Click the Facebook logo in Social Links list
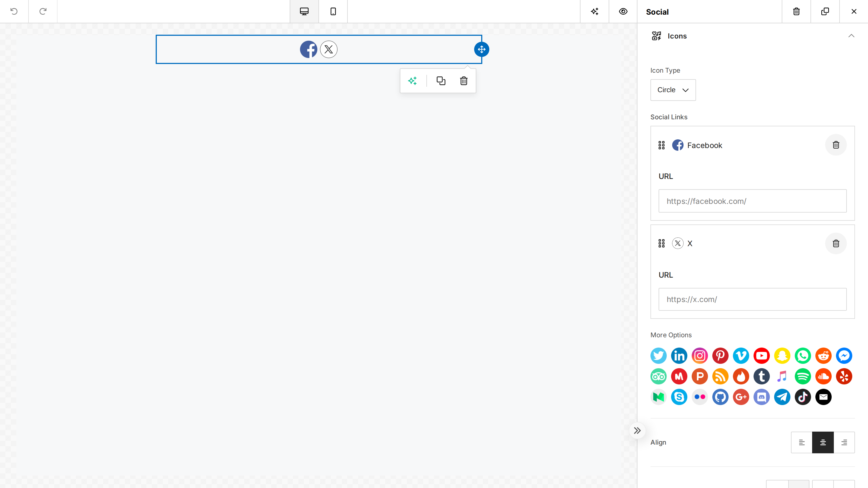This screenshot has height=488, width=868. [678, 145]
